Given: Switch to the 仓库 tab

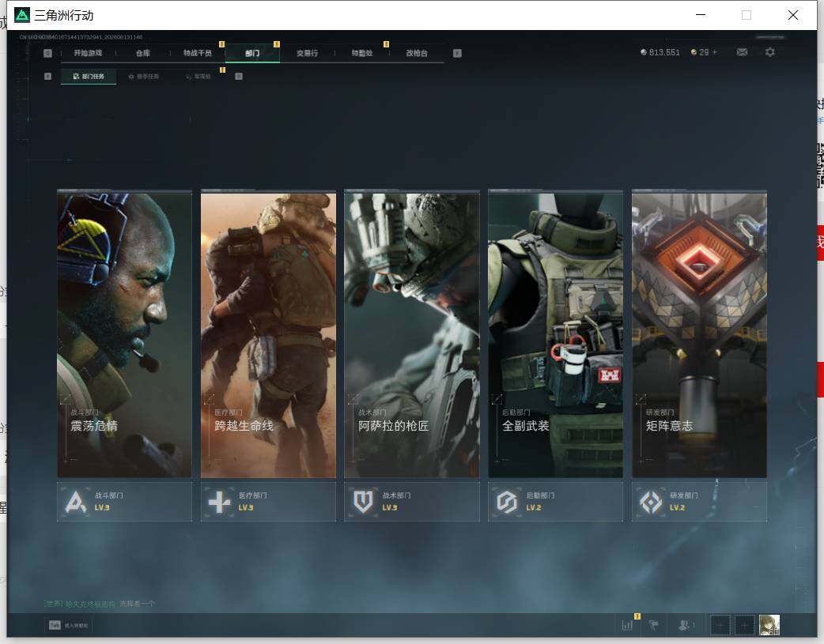Looking at the screenshot, I should 143,53.
